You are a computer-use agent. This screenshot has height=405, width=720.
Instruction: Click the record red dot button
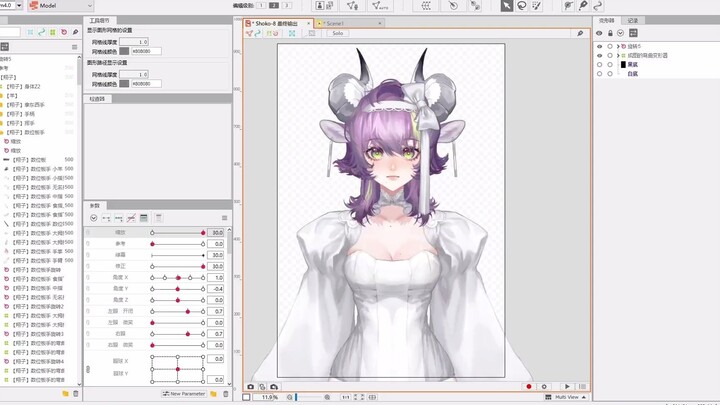point(529,387)
